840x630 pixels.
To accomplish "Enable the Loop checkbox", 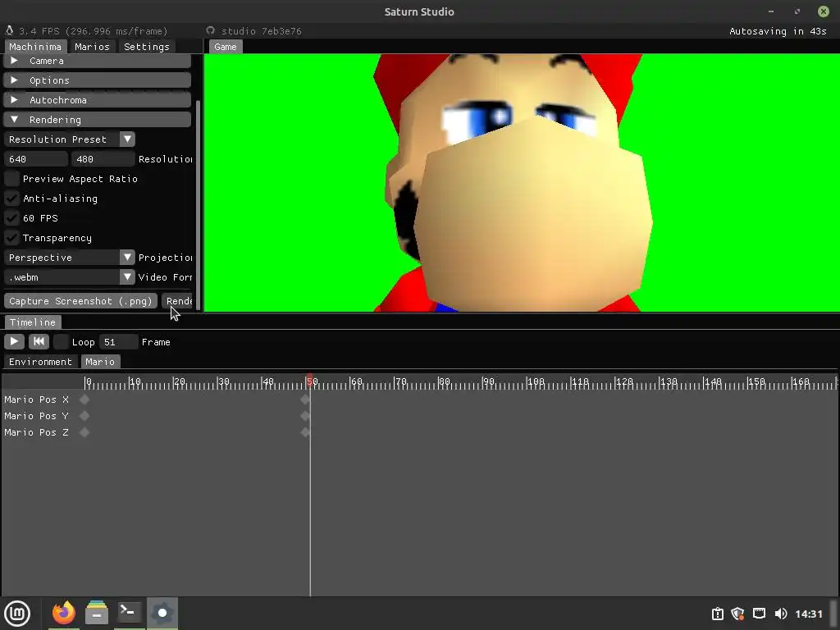I will (61, 342).
